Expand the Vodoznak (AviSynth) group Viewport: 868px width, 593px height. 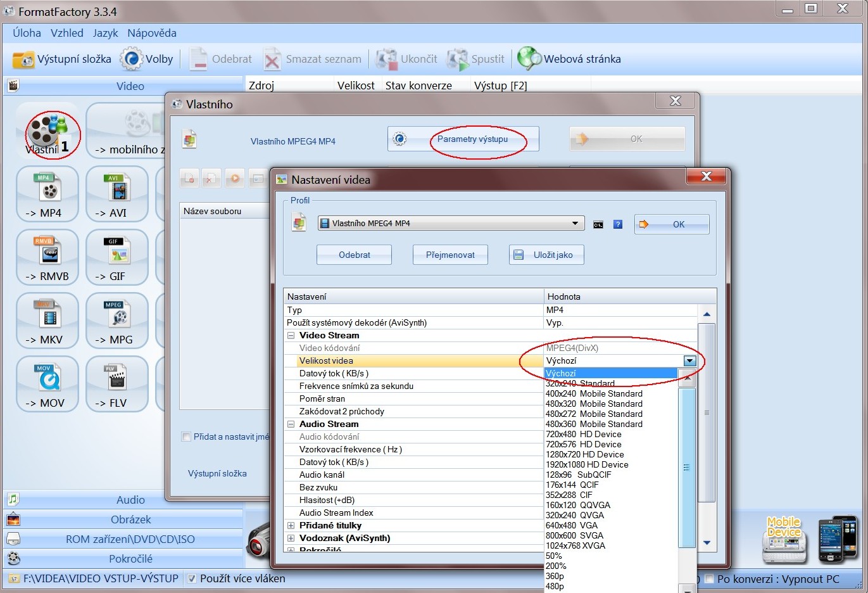(x=291, y=539)
